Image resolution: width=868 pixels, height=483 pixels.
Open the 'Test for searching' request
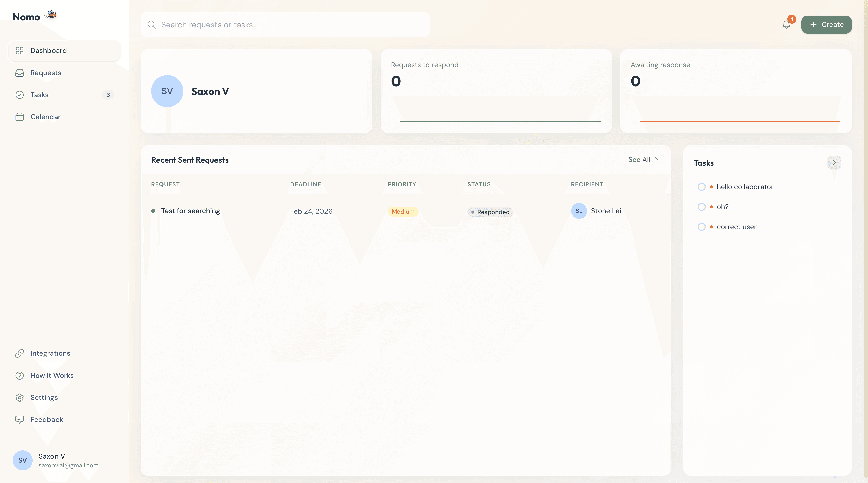190,211
